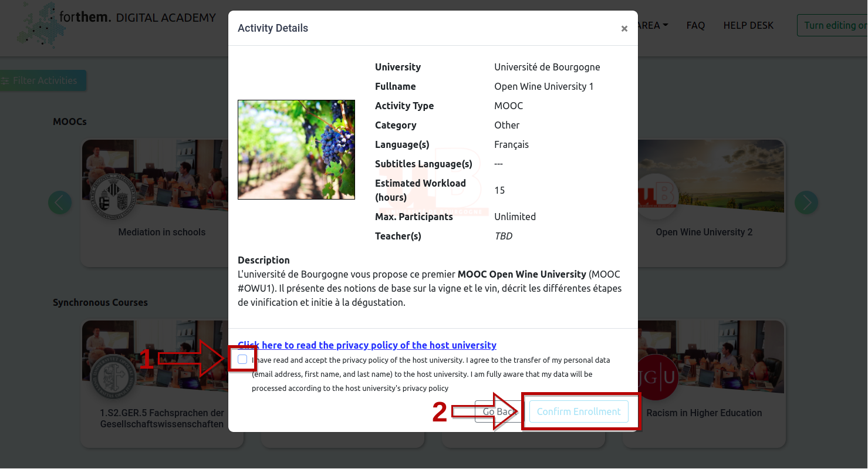Screen dimensions: 868x469
Task: Click the right carousel arrow in MOOCs
Action: pos(806,203)
